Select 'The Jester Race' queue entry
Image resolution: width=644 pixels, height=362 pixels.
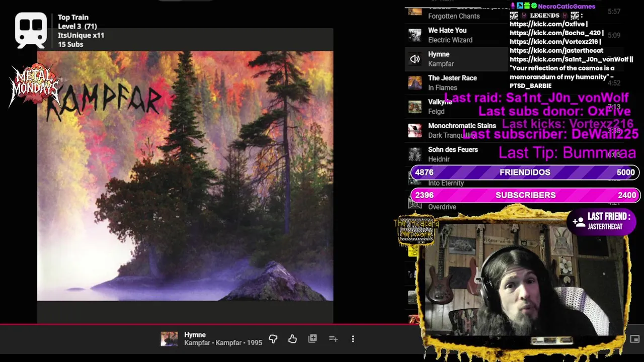click(x=452, y=78)
